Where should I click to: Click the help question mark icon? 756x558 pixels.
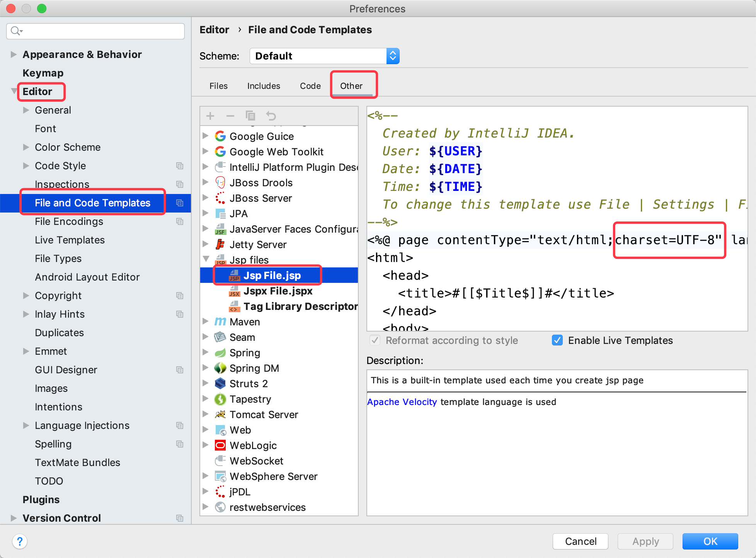[x=20, y=541]
